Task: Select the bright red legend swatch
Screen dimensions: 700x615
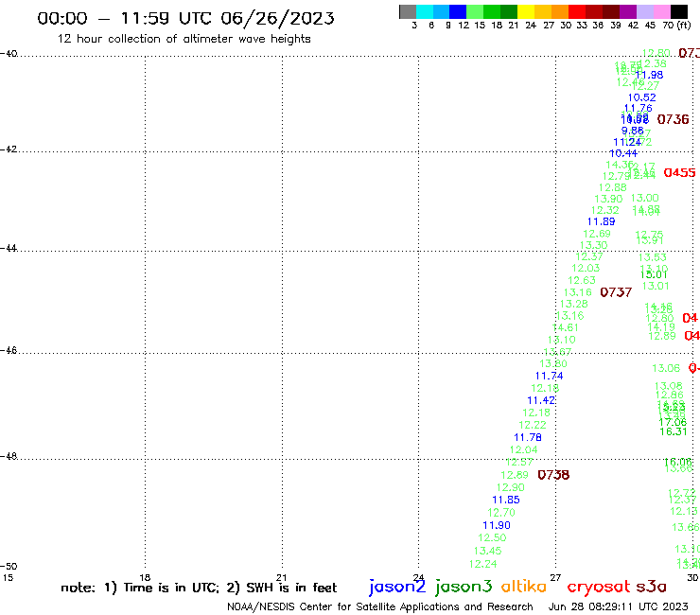Action: coord(577,11)
